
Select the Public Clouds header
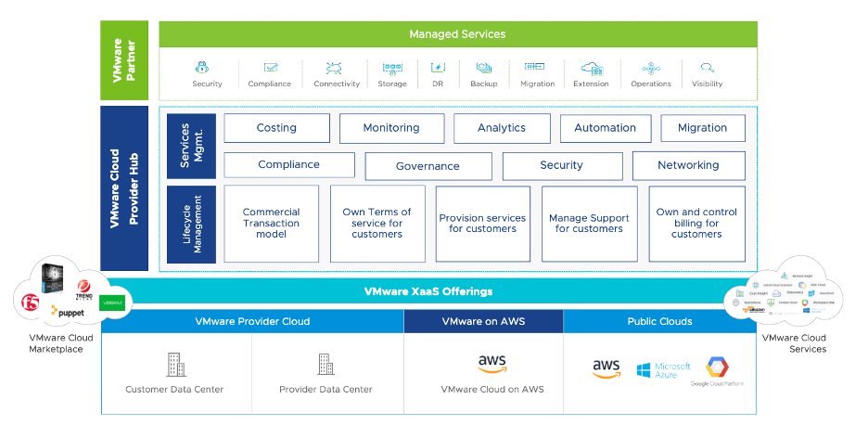[x=660, y=321]
